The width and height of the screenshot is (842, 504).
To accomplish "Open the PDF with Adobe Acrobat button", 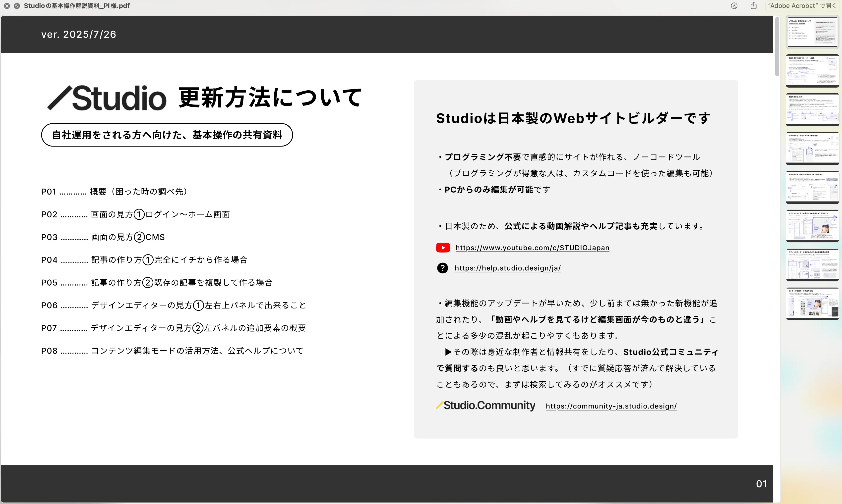I will (x=802, y=6).
